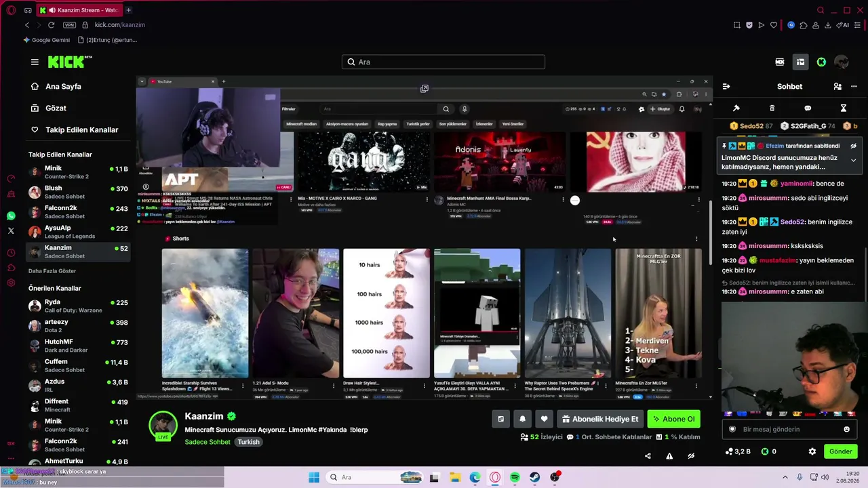Open HutchMF channel in sidebar
868x488 pixels.
pyautogui.click(x=78, y=346)
